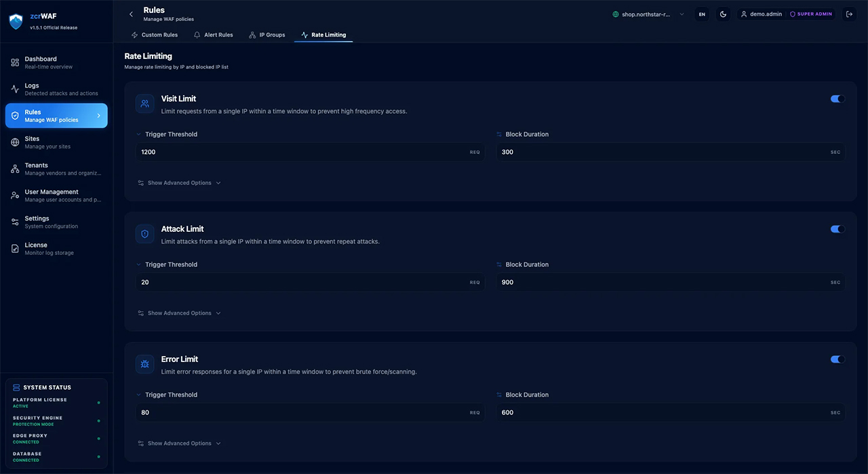This screenshot has width=868, height=474.
Task: Click the globe icon beside site selector
Action: tap(616, 14)
